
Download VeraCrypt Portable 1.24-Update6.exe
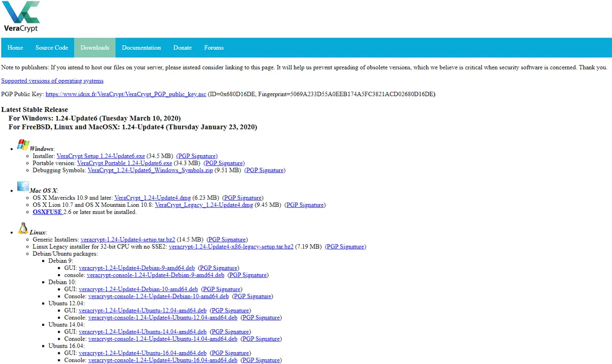click(x=124, y=163)
